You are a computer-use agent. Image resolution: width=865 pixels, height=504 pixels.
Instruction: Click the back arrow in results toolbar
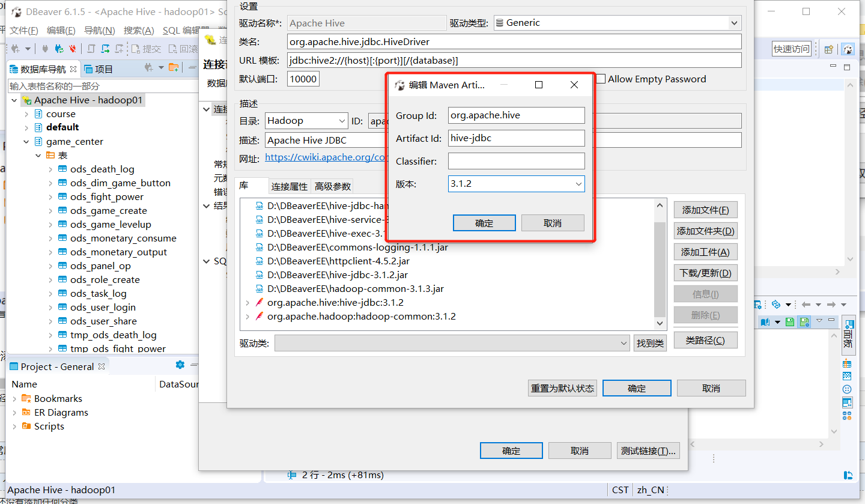[x=806, y=305]
